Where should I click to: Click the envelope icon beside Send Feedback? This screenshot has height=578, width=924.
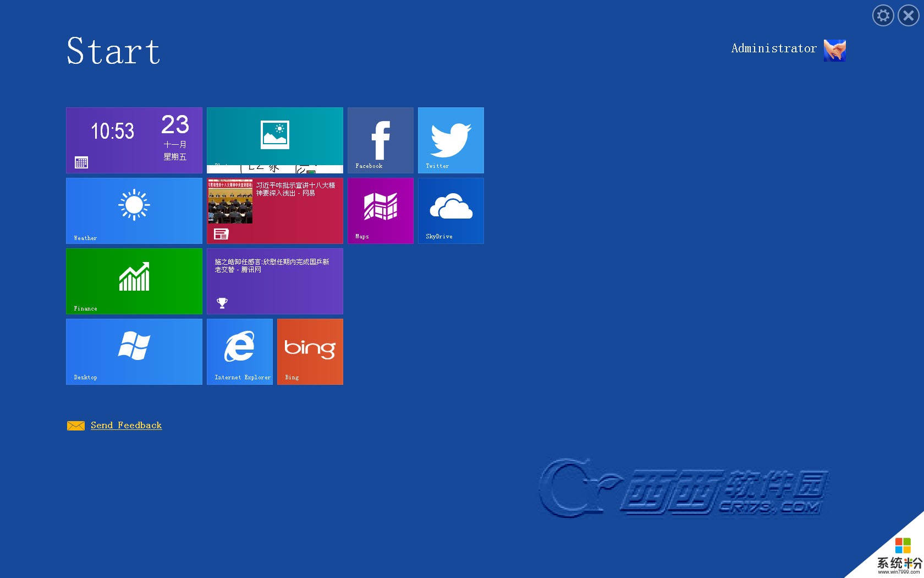click(75, 426)
